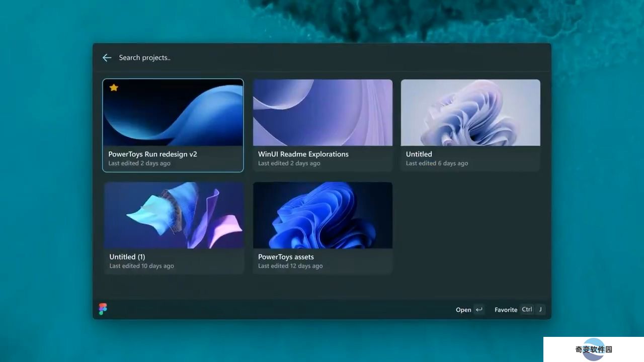
Task: Click the title WinUI Readme Explorations
Action: click(x=303, y=154)
